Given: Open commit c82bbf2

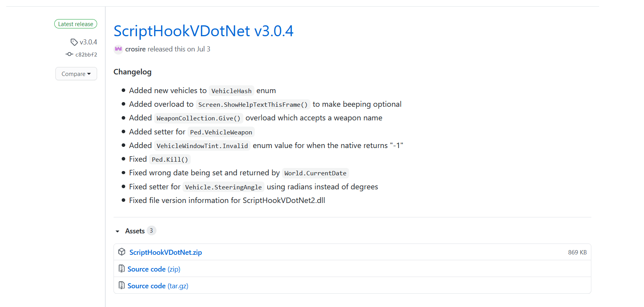Looking at the screenshot, I should [x=86, y=55].
